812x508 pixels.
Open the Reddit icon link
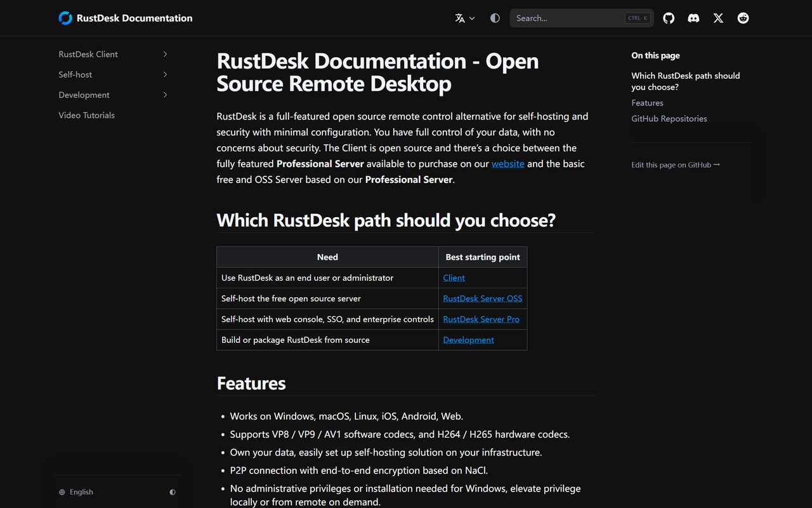(x=743, y=18)
